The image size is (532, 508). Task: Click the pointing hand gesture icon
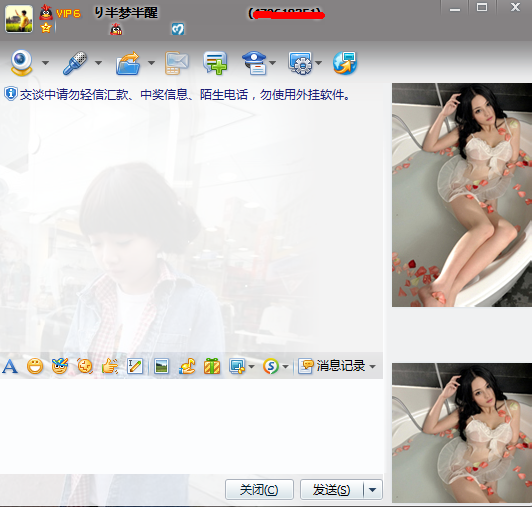[x=110, y=366]
